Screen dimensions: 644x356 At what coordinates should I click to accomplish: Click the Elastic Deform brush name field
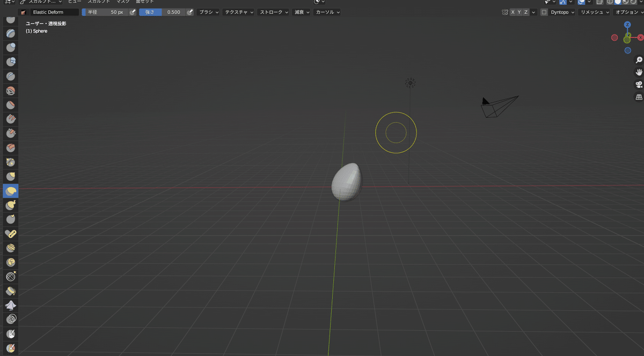point(53,12)
